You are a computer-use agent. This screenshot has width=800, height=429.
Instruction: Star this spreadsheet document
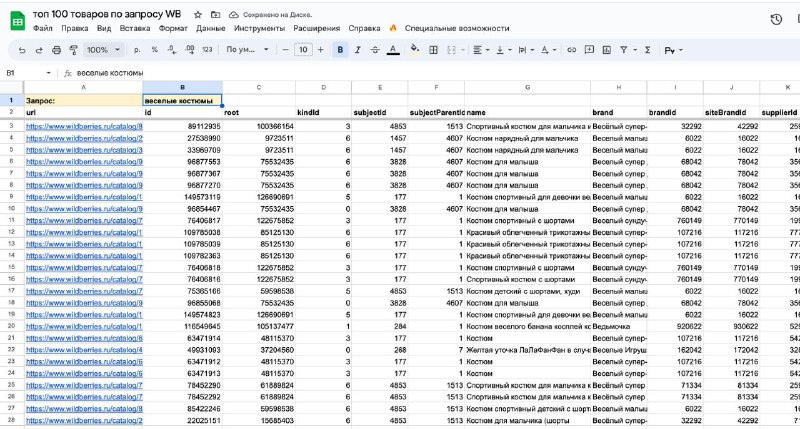pos(198,15)
